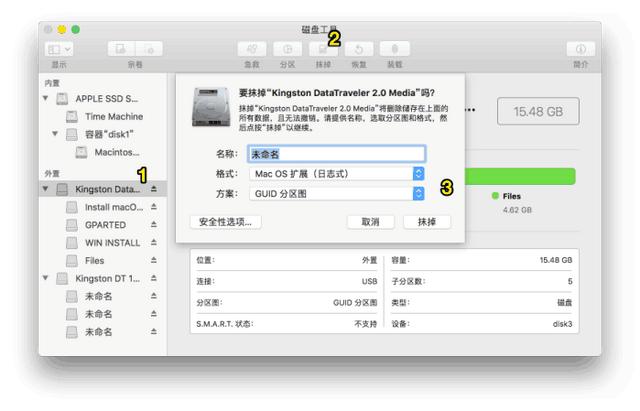Click the Info toolbar icon
The width and height of the screenshot is (640, 411).
click(x=580, y=49)
